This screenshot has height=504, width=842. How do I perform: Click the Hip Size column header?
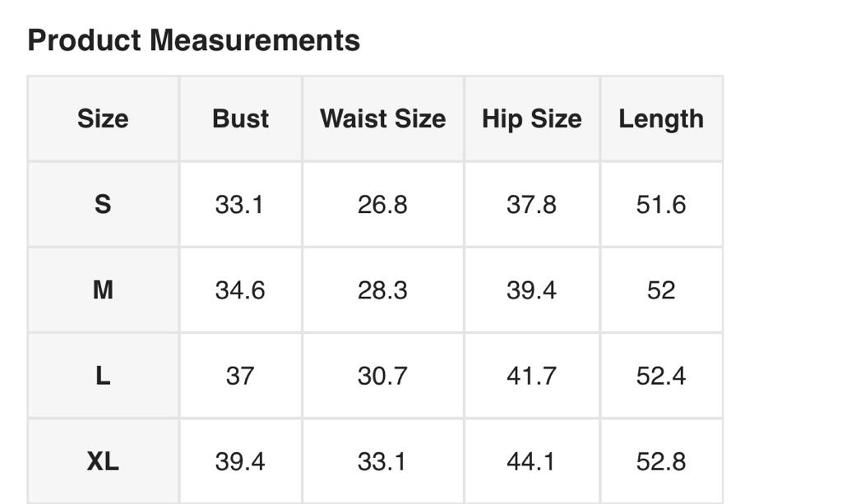[531, 118]
